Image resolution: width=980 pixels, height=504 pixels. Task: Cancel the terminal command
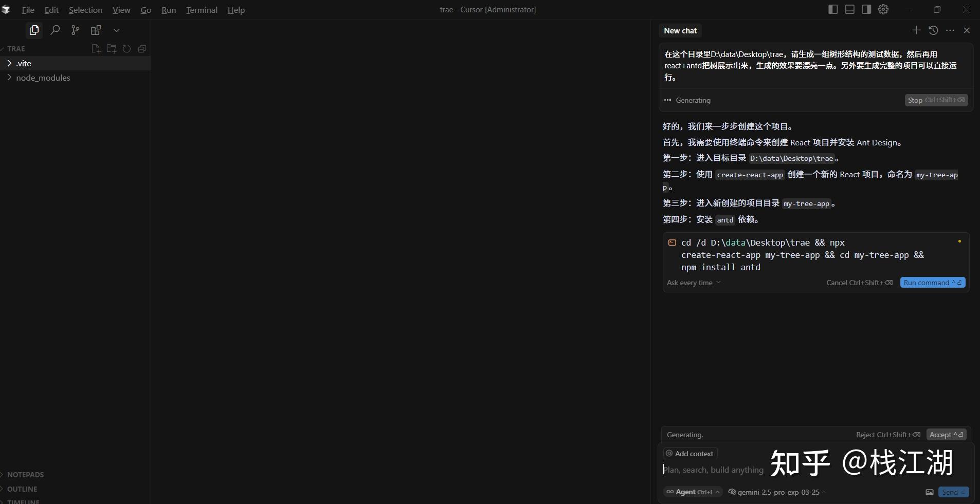859,283
